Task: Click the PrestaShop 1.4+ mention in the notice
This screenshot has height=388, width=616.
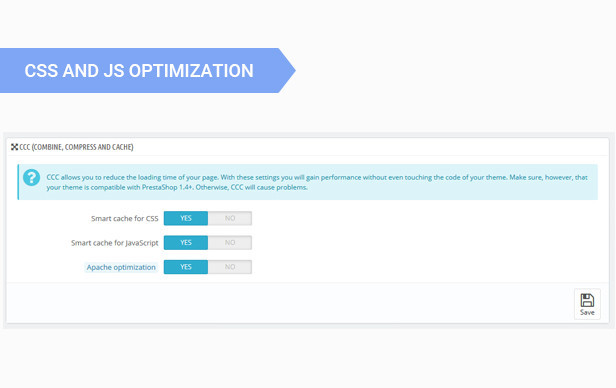Action: [x=167, y=187]
